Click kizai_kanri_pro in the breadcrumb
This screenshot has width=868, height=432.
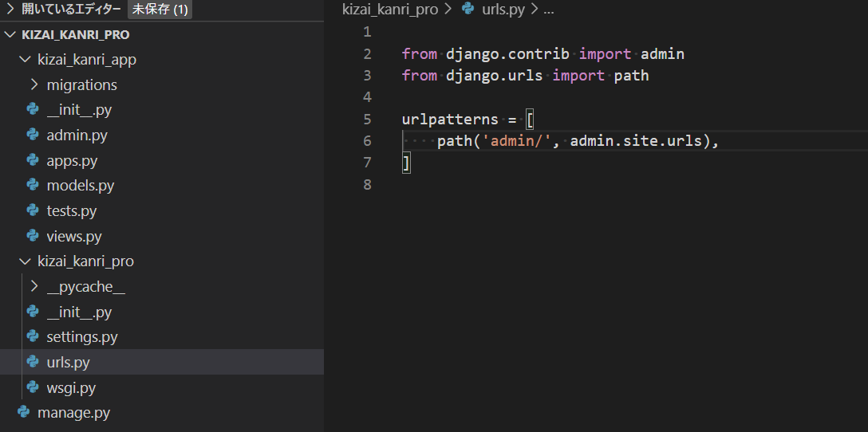[x=389, y=10]
